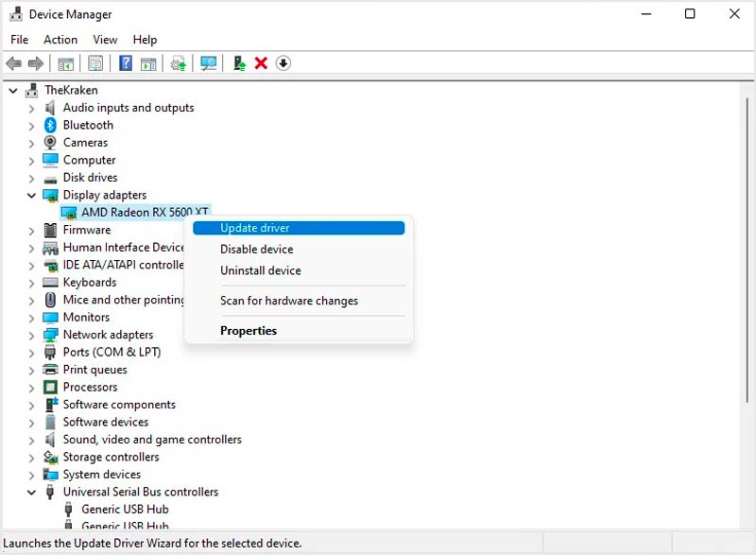
Task: Expand the Network adapters category
Action: click(x=31, y=335)
